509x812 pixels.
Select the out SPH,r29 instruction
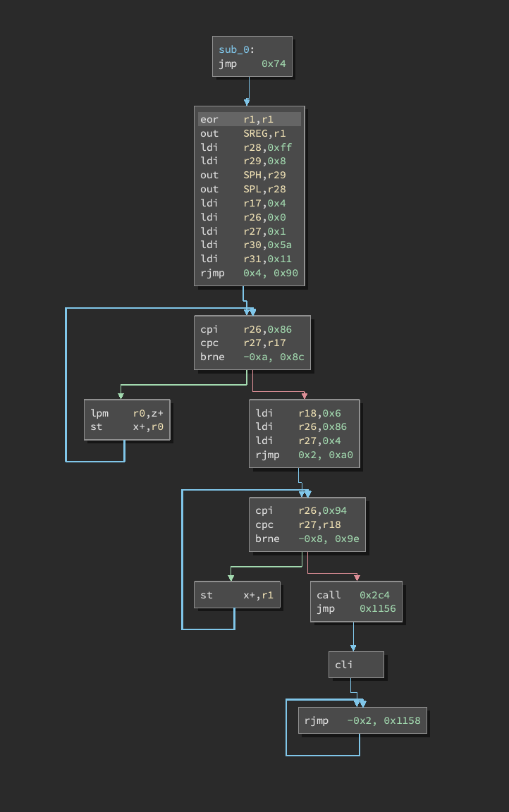pyautogui.click(x=250, y=175)
